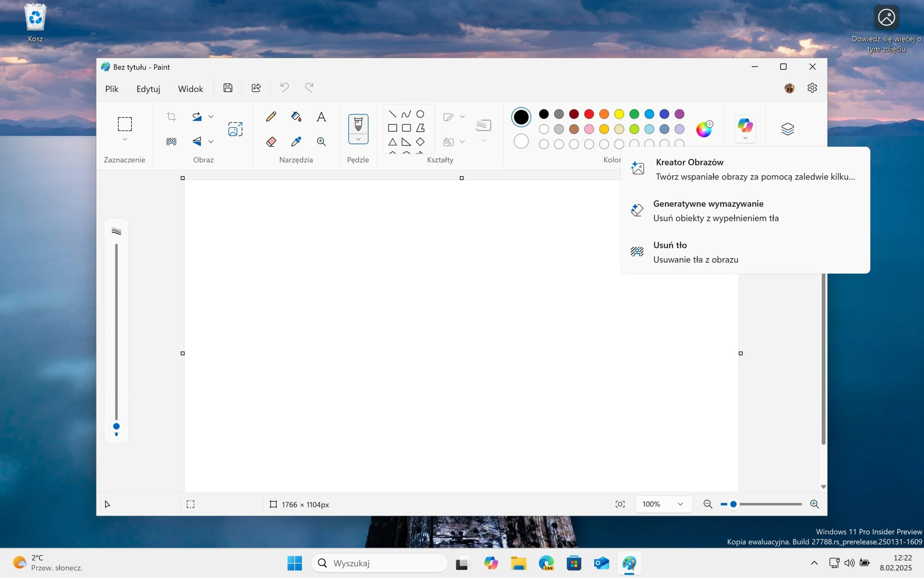Pick the green color swatch

coord(634,114)
